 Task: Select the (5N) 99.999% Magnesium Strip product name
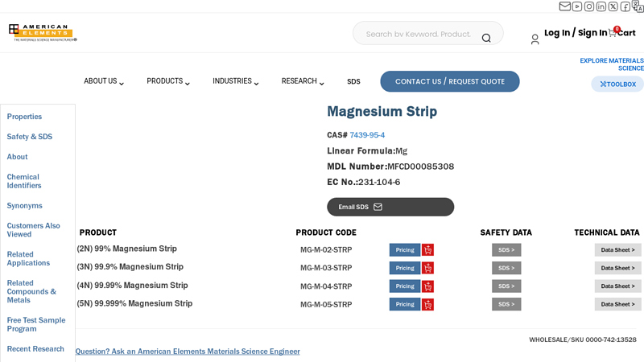(134, 304)
